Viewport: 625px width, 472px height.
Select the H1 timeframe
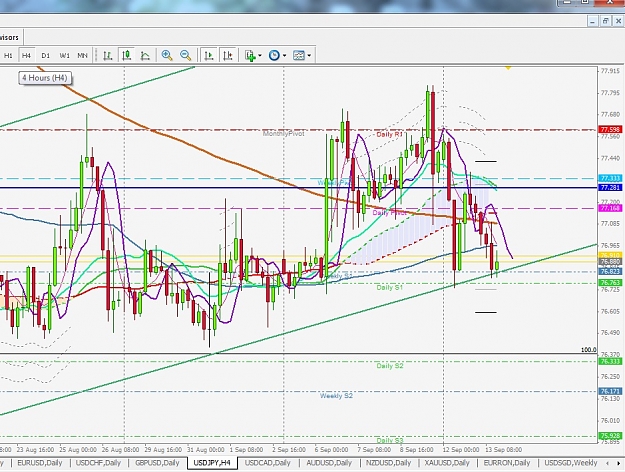pyautogui.click(x=8, y=55)
